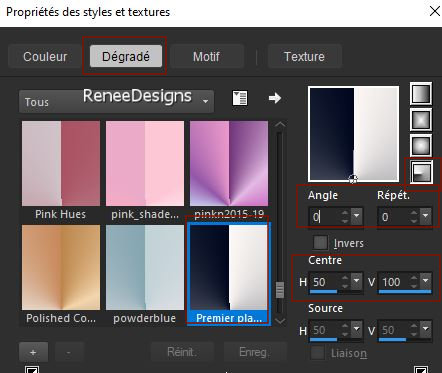Select the linear gradient style icon
Viewport: 442px width, 373px height.
tap(421, 94)
